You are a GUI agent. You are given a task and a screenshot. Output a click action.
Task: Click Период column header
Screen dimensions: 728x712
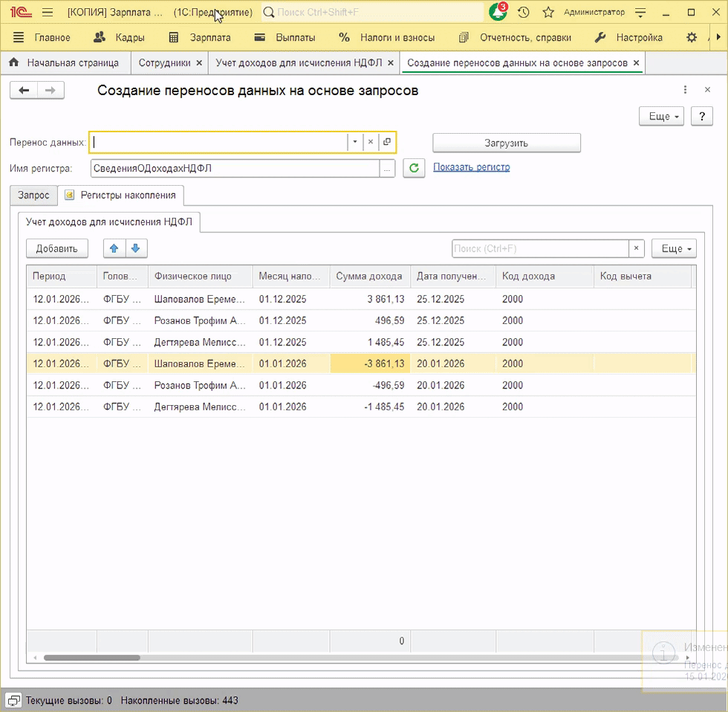61,276
